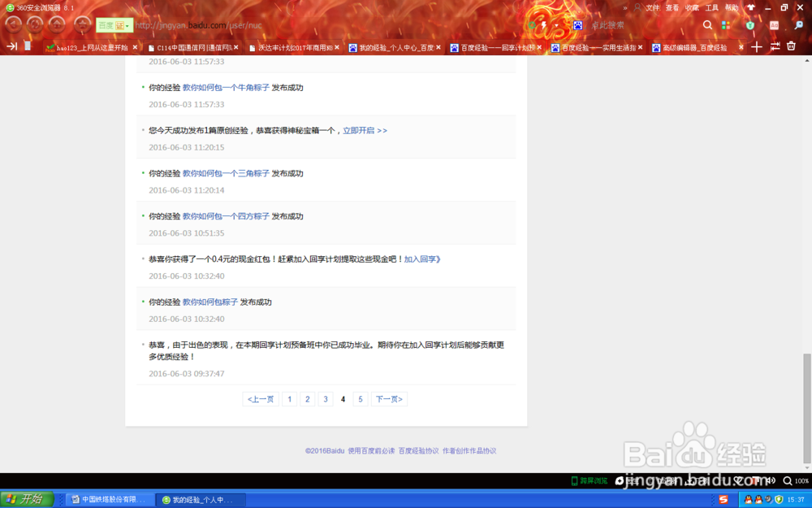Screen dimensions: 812x508
Task: Click the red ad-block icon in toolbar
Action: click(774, 25)
